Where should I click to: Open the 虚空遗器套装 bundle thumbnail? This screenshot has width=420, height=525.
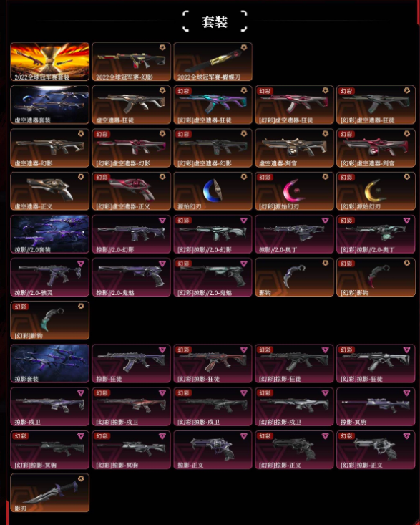click(50, 105)
